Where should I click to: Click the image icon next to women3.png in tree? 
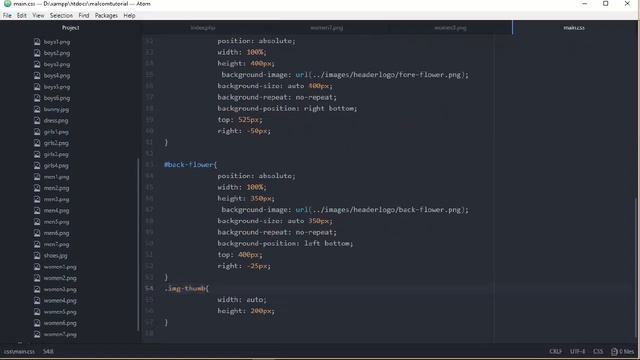tap(37, 289)
